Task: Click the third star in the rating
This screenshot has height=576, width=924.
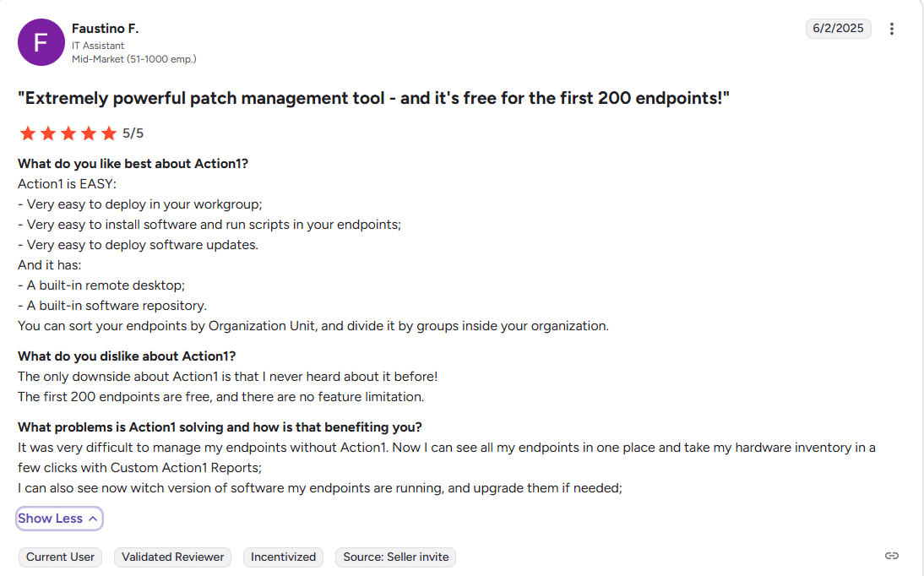Action: click(68, 133)
